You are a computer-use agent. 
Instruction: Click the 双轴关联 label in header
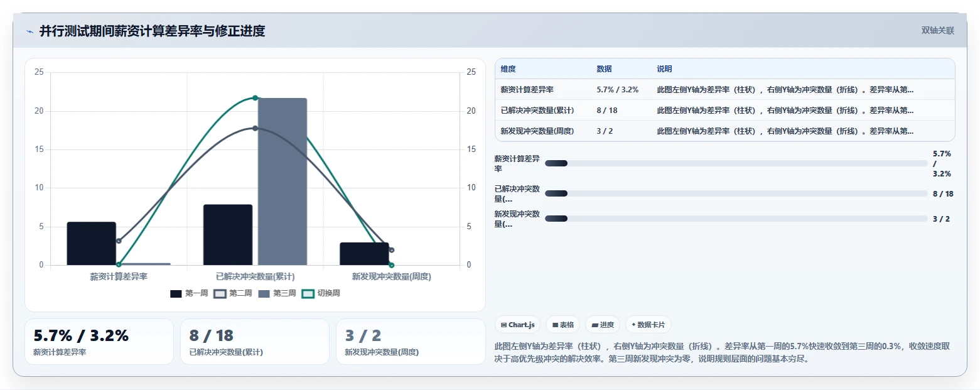pos(938,31)
